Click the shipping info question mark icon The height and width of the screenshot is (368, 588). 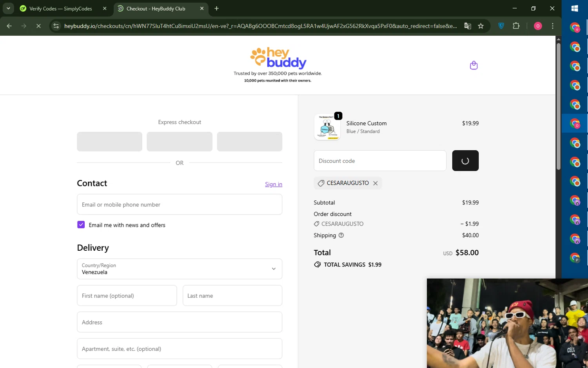(341, 235)
